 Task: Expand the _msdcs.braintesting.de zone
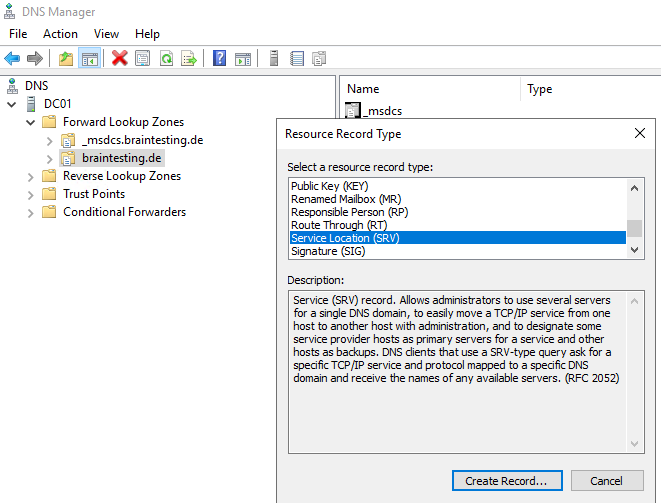(49, 140)
